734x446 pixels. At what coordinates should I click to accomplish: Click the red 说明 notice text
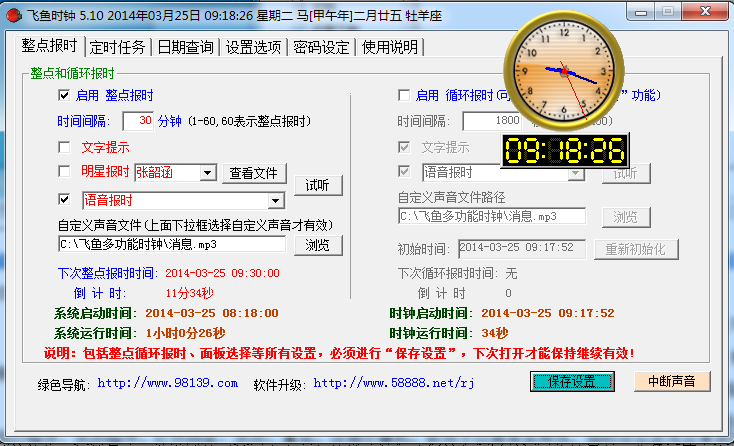[x=339, y=353]
